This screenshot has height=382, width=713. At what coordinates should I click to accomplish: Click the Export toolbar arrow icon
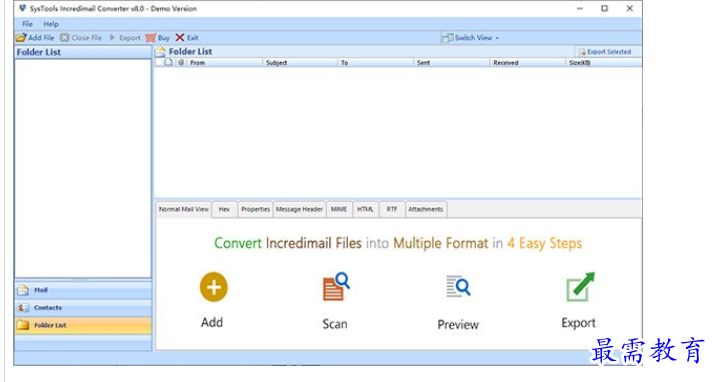tap(112, 38)
